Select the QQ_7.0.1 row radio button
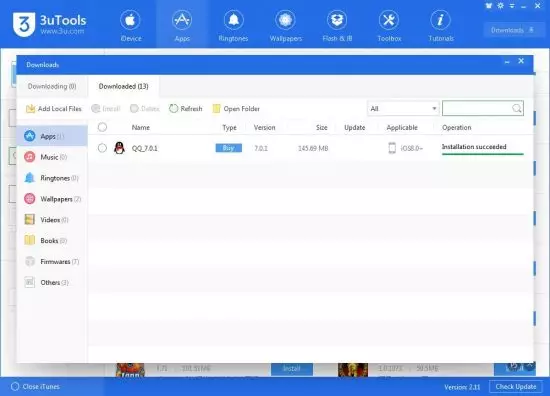The width and height of the screenshot is (550, 396). 102,148
